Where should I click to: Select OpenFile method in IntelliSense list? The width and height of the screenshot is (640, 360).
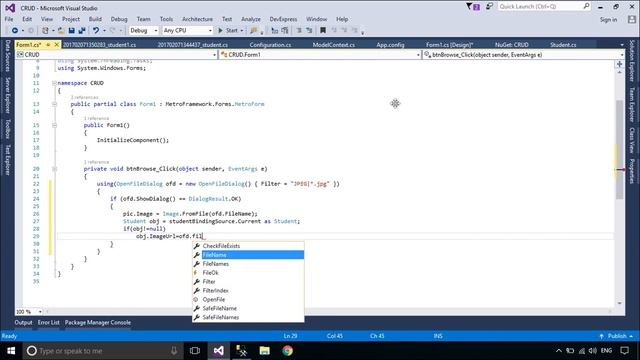click(x=248, y=300)
